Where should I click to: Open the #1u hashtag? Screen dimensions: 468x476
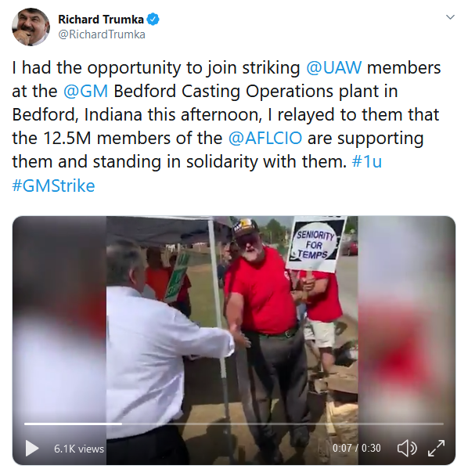coord(366,161)
